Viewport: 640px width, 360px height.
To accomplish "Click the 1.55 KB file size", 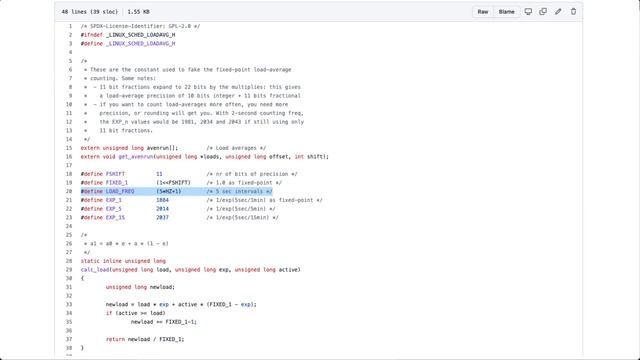I will (x=138, y=12).
